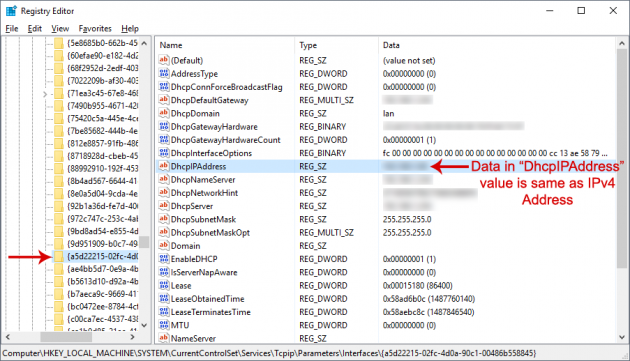Click the string icon next to DhcpServer
The height and width of the screenshot is (361, 630).
coord(164,206)
